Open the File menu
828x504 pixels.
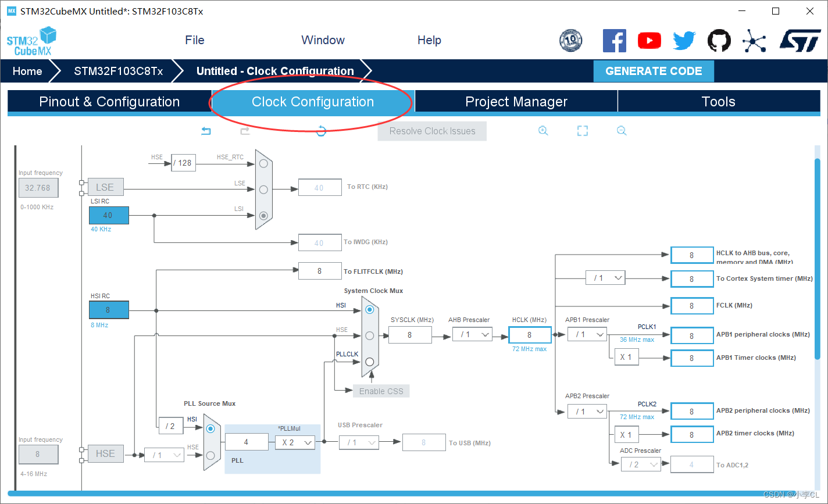pyautogui.click(x=195, y=40)
